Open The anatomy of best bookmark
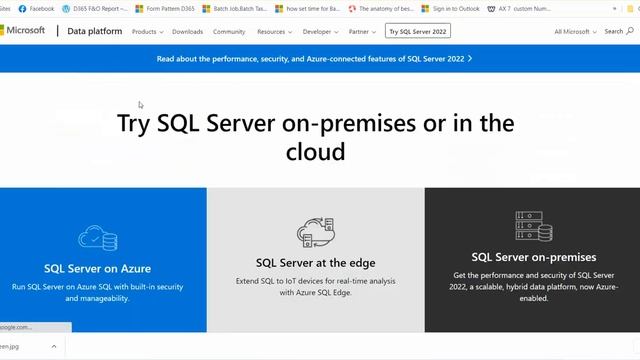Viewport: 640px width, 360px height. (x=381, y=9)
